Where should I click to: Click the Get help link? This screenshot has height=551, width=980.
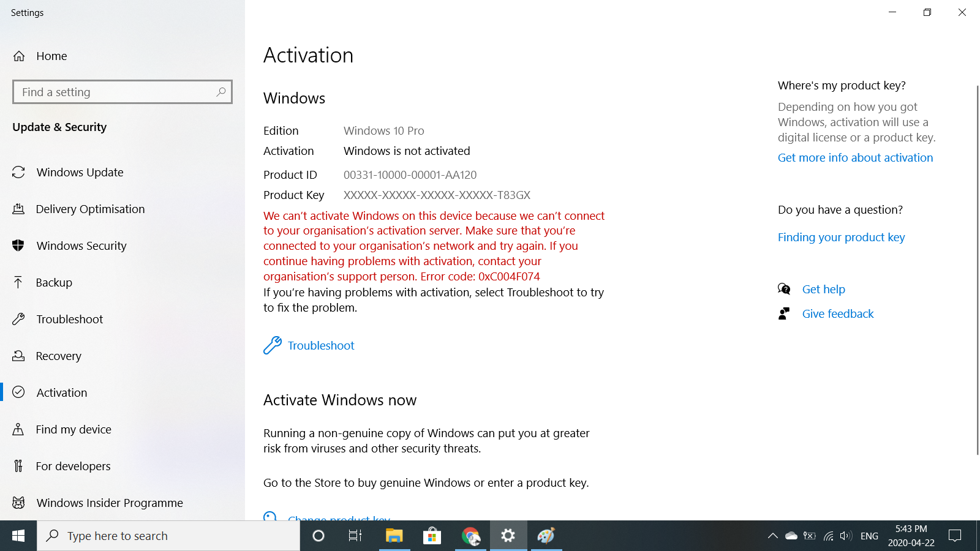pos(823,289)
